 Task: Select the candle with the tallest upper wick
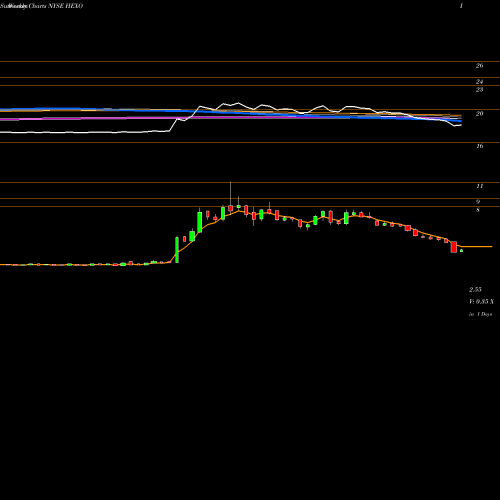(230, 198)
